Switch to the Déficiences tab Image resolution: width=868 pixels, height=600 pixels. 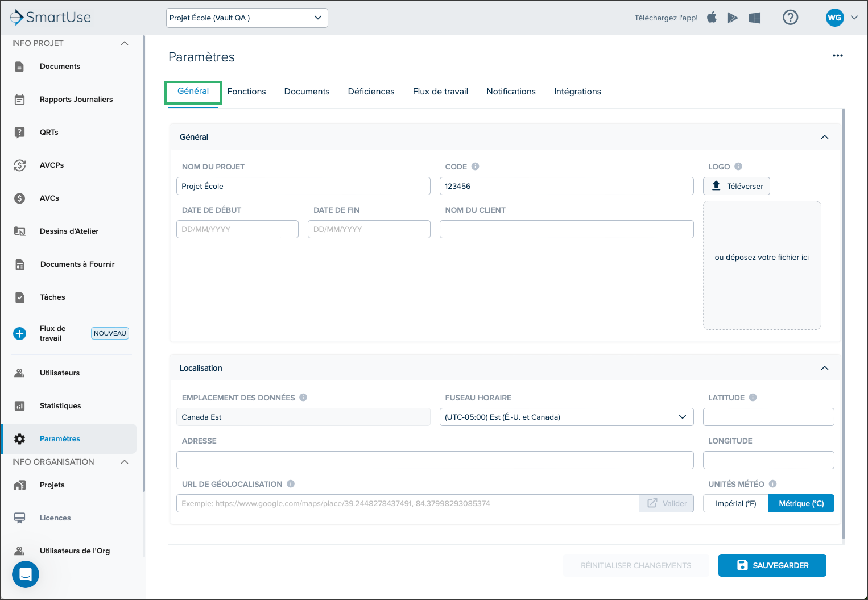pos(371,92)
